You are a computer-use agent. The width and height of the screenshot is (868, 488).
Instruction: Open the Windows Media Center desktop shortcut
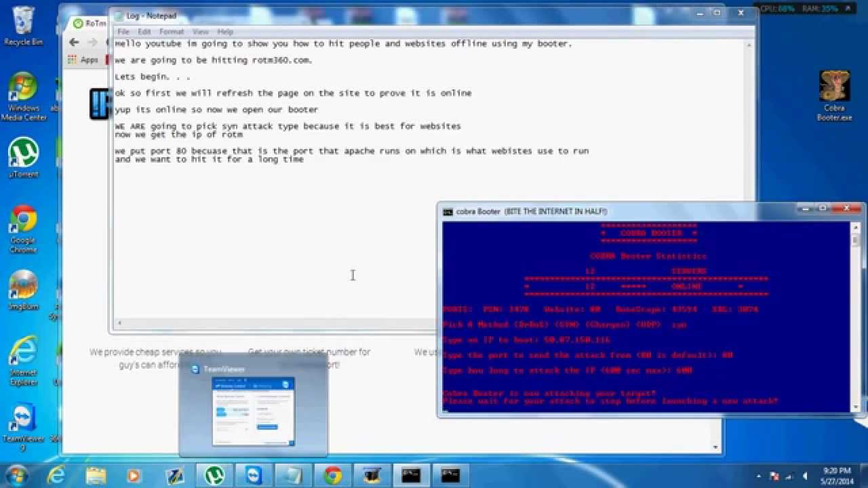coord(23,96)
